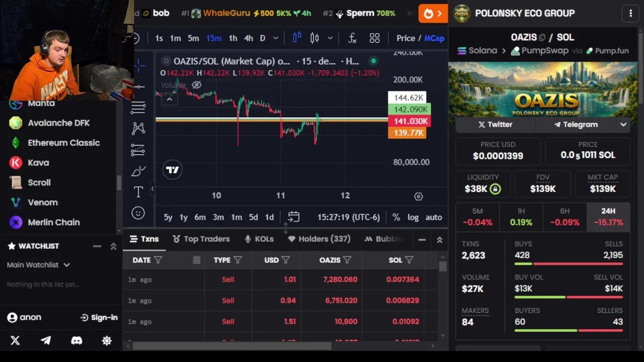Select the Text annotation tool
This screenshot has height=362, width=644.
(138, 192)
